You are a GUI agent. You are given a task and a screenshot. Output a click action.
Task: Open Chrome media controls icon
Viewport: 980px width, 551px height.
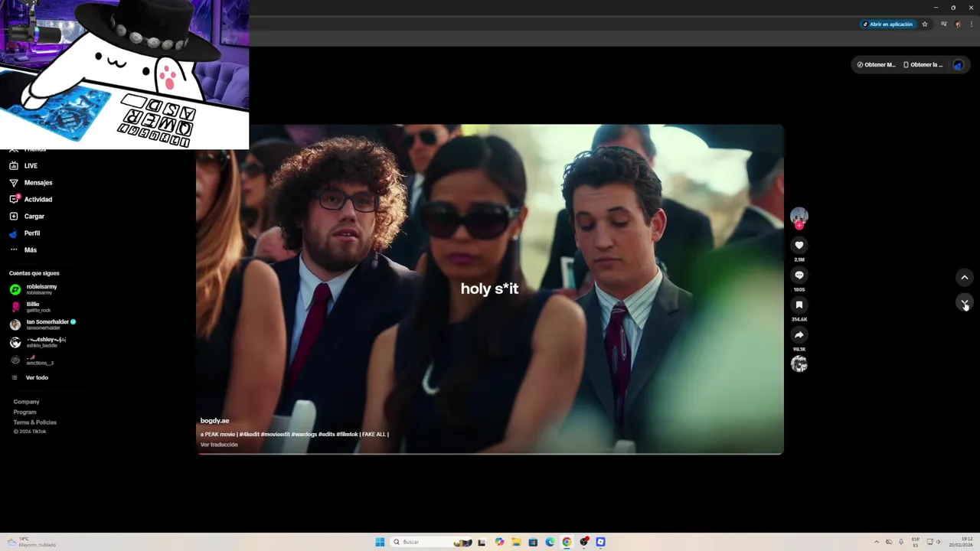[944, 24]
